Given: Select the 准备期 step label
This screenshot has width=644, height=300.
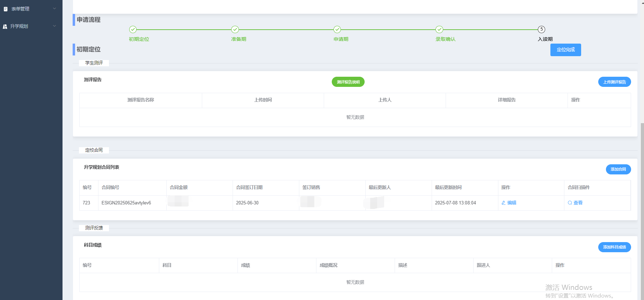Looking at the screenshot, I should 239,39.
